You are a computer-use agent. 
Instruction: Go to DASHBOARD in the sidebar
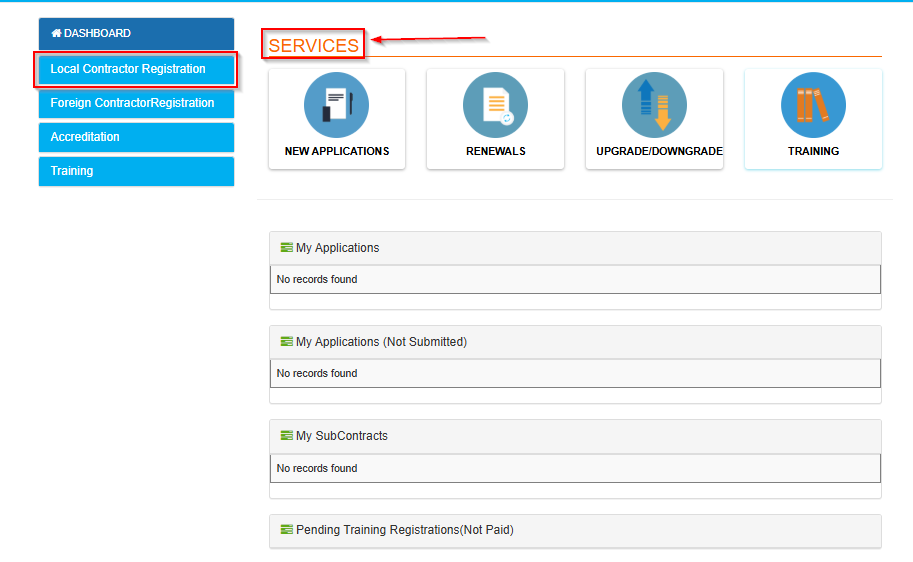[136, 34]
